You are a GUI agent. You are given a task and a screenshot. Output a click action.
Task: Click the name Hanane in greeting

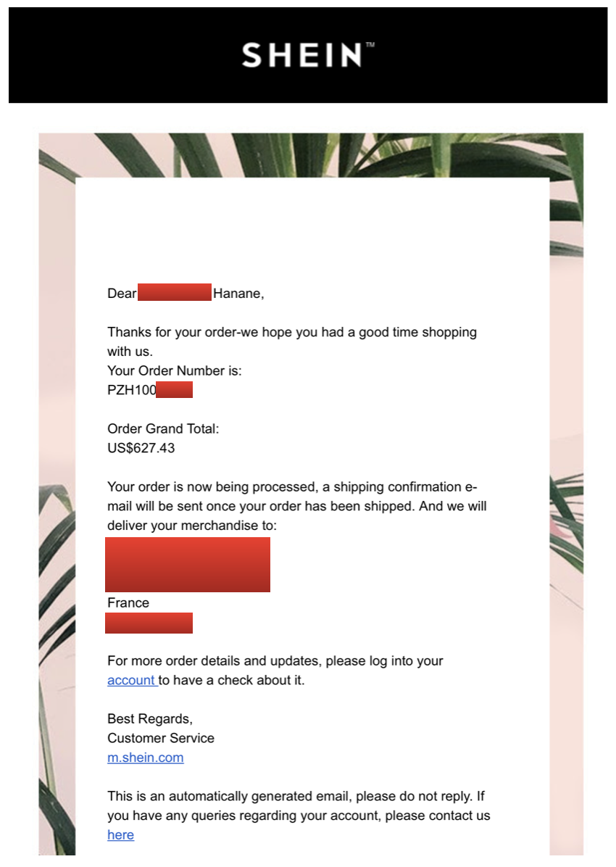pyautogui.click(x=238, y=293)
